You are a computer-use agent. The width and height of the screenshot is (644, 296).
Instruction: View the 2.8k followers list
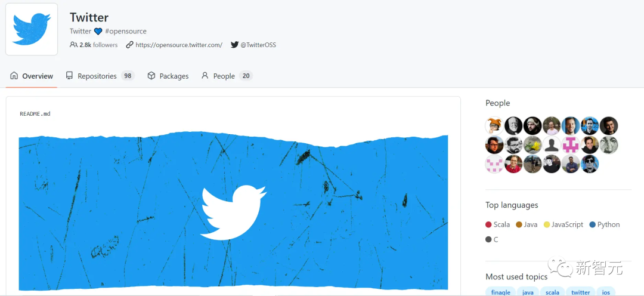click(x=98, y=45)
